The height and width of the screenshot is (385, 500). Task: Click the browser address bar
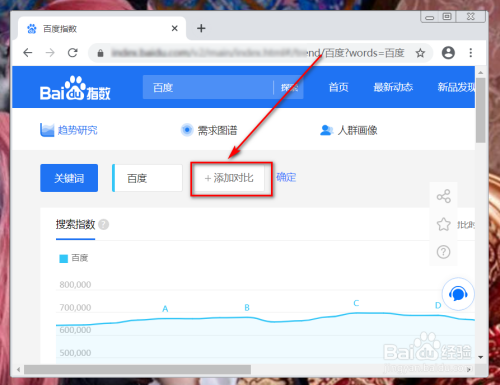260,53
